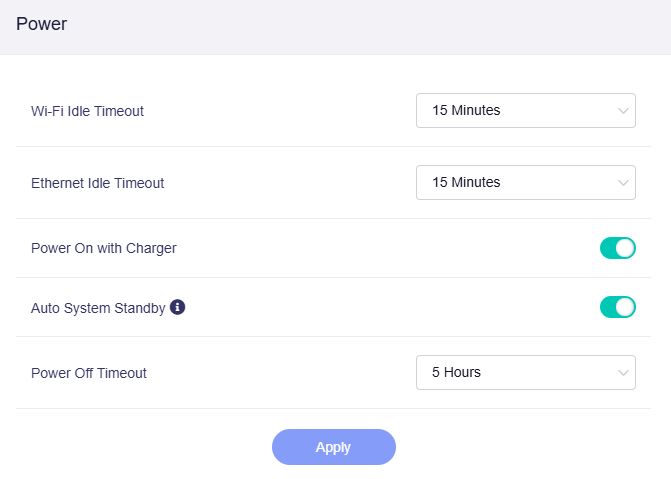
Task: Click the Auto System Standby info icon
Action: click(178, 308)
